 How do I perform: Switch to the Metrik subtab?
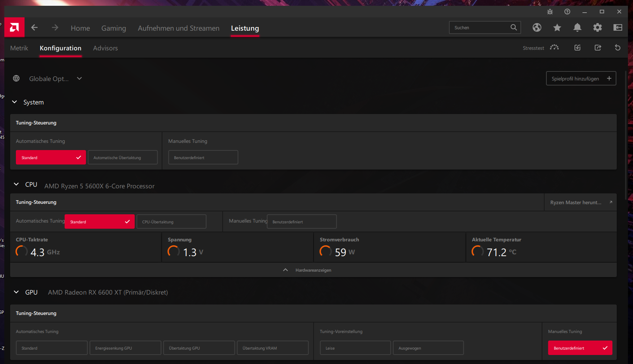19,48
